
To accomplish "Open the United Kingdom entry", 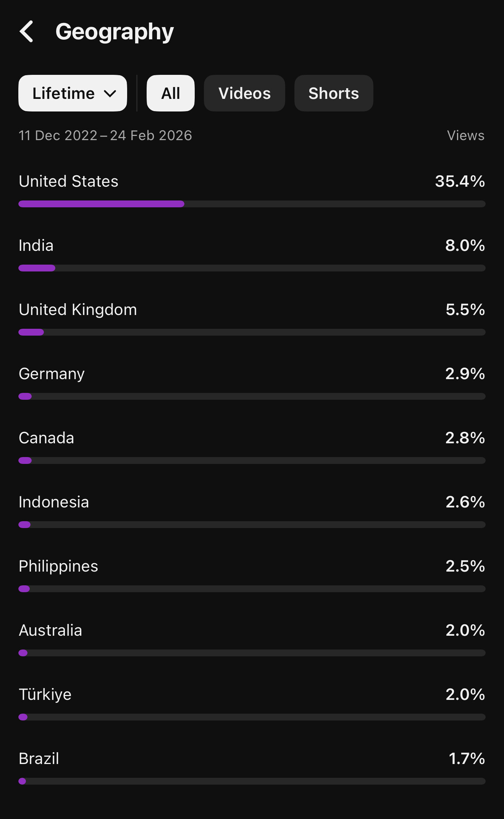I will 252,318.
